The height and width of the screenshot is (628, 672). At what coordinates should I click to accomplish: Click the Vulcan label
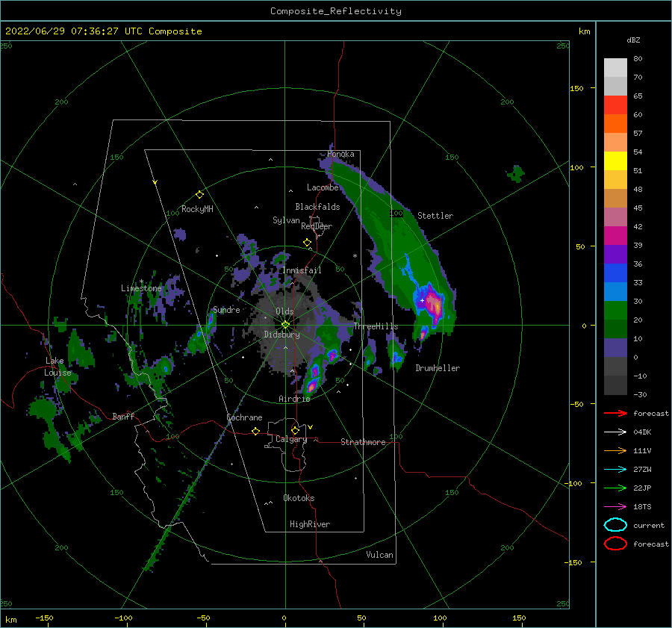pyautogui.click(x=380, y=555)
